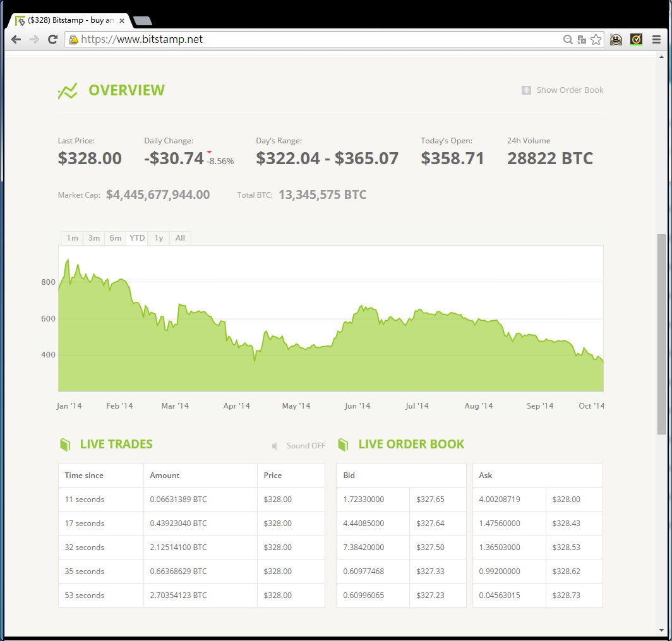
Task: Open the Norton checkmark extension
Action: pos(637,39)
